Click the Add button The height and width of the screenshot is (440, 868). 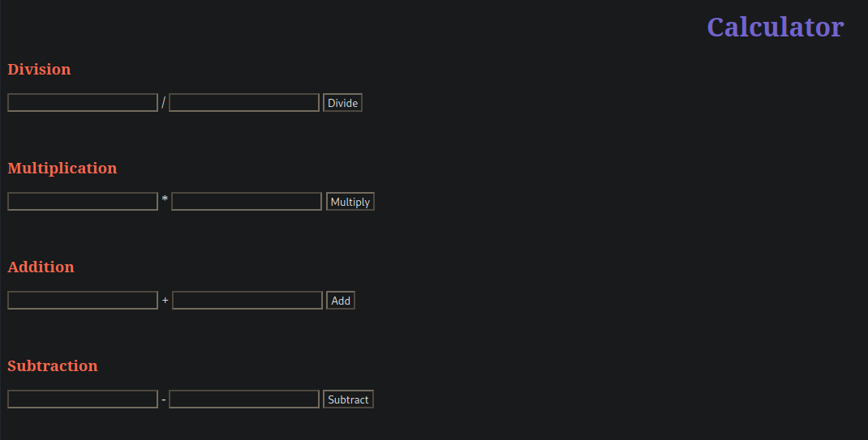(x=341, y=301)
